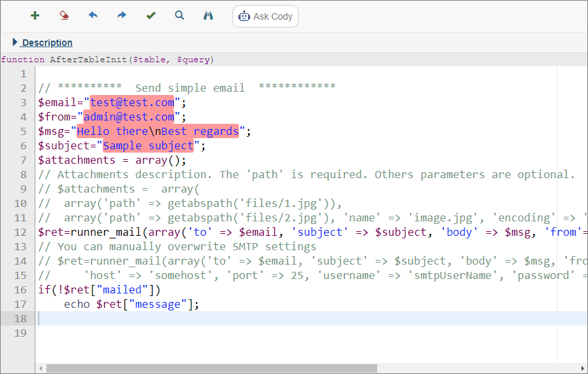The height and width of the screenshot is (374, 588).
Task: Click the function AfterTableInit header text
Action: [107, 60]
